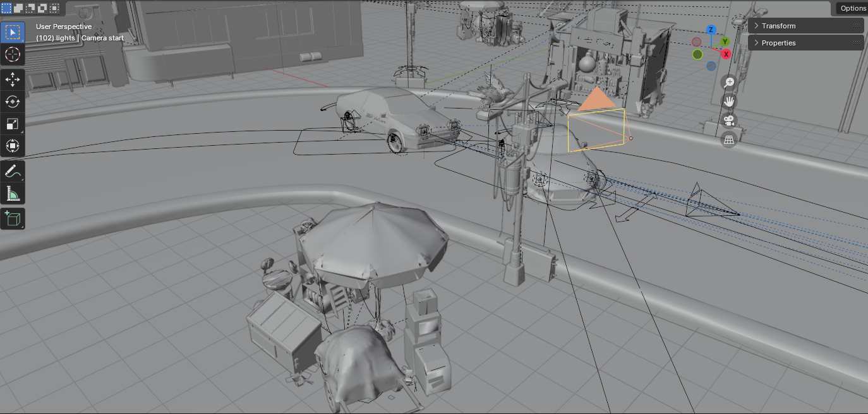Viewport: 868px width, 414px height.
Task: Choose the Measure ruler tool
Action: 13,194
